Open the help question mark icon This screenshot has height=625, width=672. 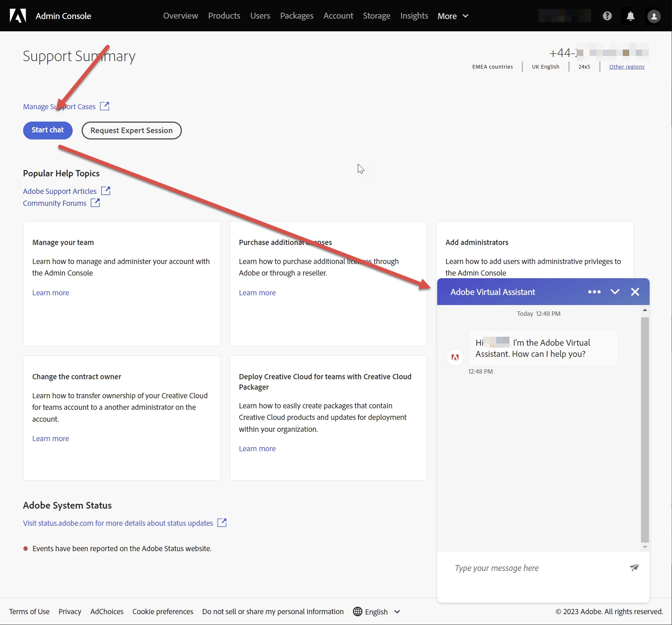point(607,16)
